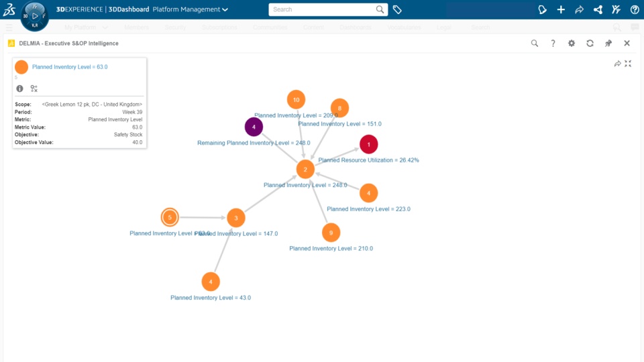Click the plus Add icon in top bar
Image resolution: width=644 pixels, height=362 pixels.
coord(561,9)
